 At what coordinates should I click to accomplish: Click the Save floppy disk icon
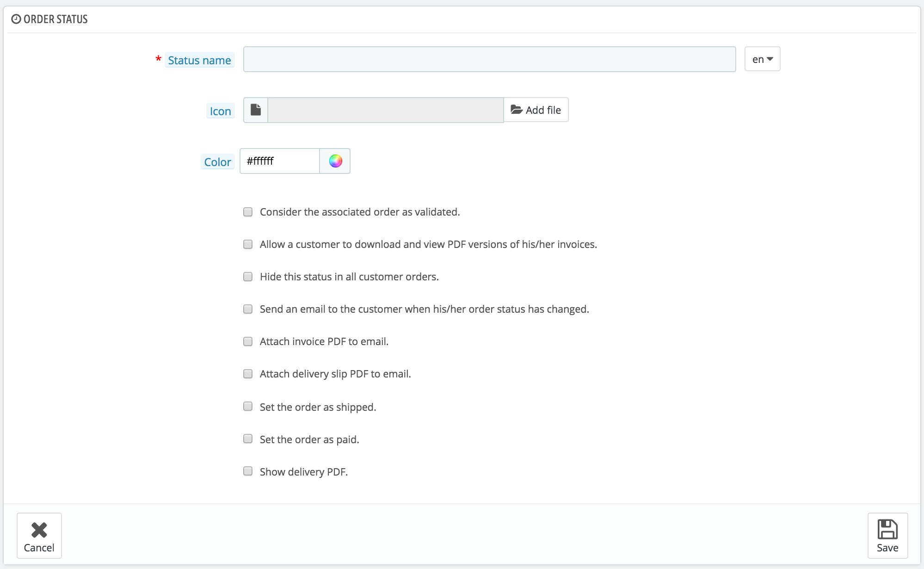tap(887, 530)
